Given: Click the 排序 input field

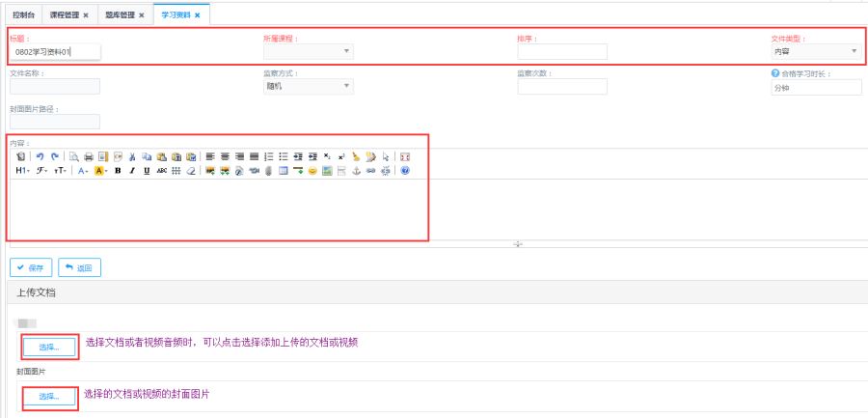Looking at the screenshot, I should [561, 52].
